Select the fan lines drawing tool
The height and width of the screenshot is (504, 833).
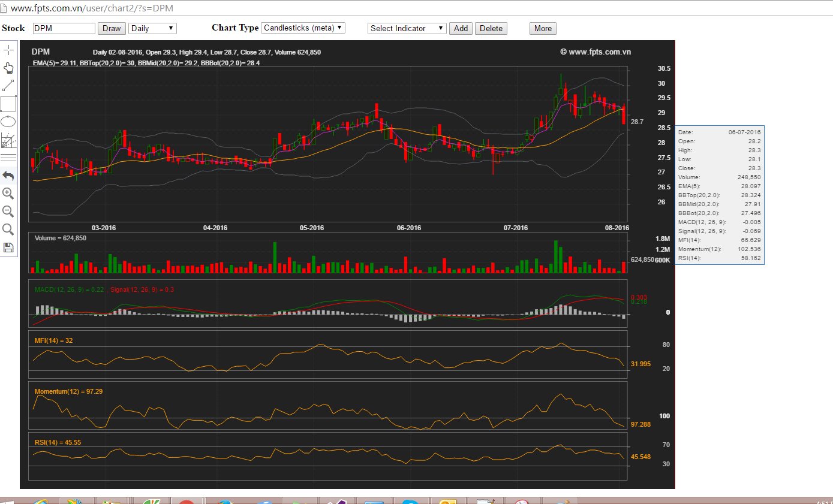[8, 140]
